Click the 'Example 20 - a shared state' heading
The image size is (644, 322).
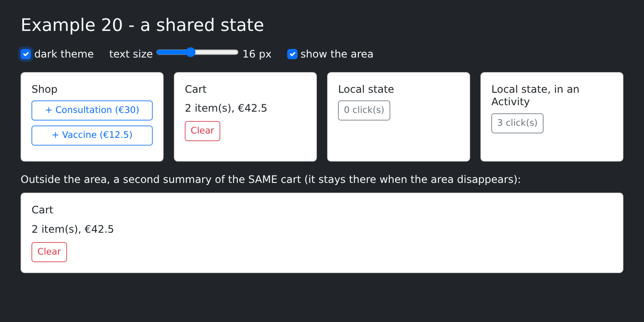pos(142,25)
